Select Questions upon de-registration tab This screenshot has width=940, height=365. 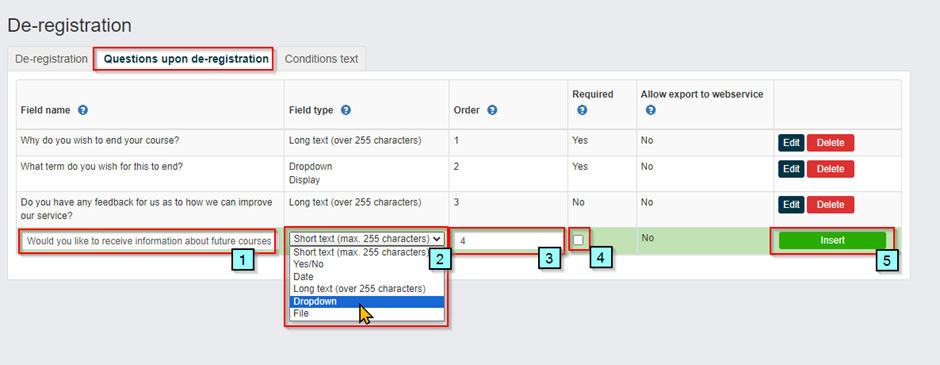(186, 59)
